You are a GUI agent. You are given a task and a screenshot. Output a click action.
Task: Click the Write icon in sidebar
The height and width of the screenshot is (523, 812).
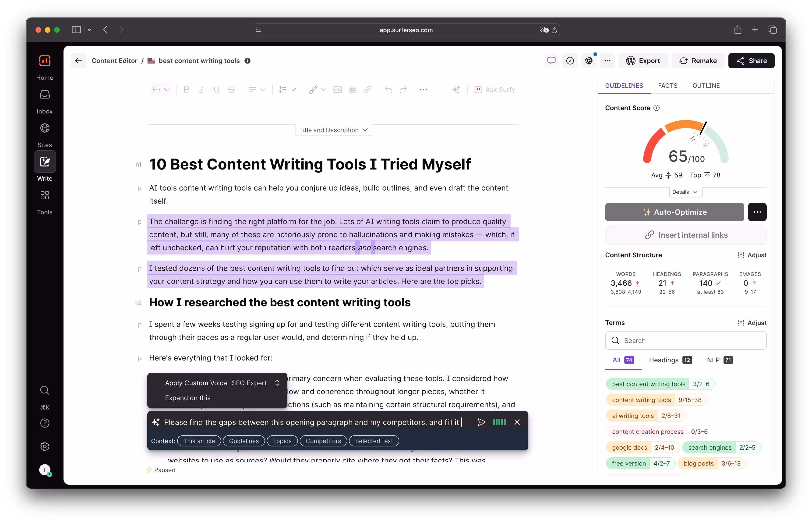pyautogui.click(x=45, y=162)
